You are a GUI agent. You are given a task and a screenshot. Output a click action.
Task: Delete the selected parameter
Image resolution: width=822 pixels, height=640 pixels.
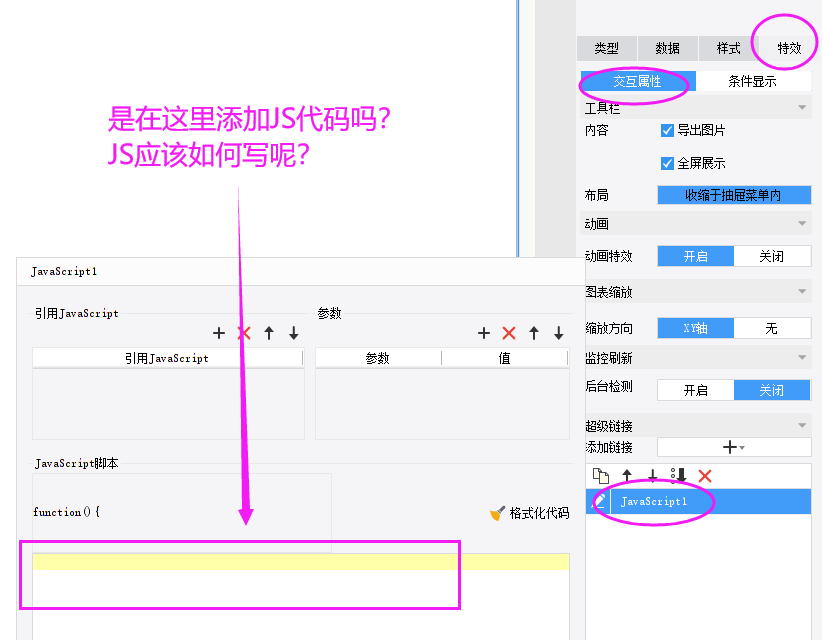point(509,333)
